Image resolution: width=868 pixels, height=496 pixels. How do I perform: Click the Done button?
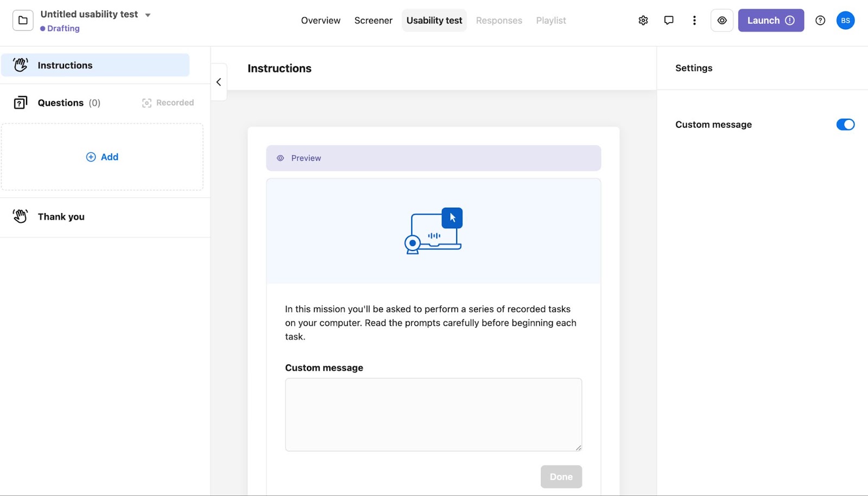coord(561,476)
